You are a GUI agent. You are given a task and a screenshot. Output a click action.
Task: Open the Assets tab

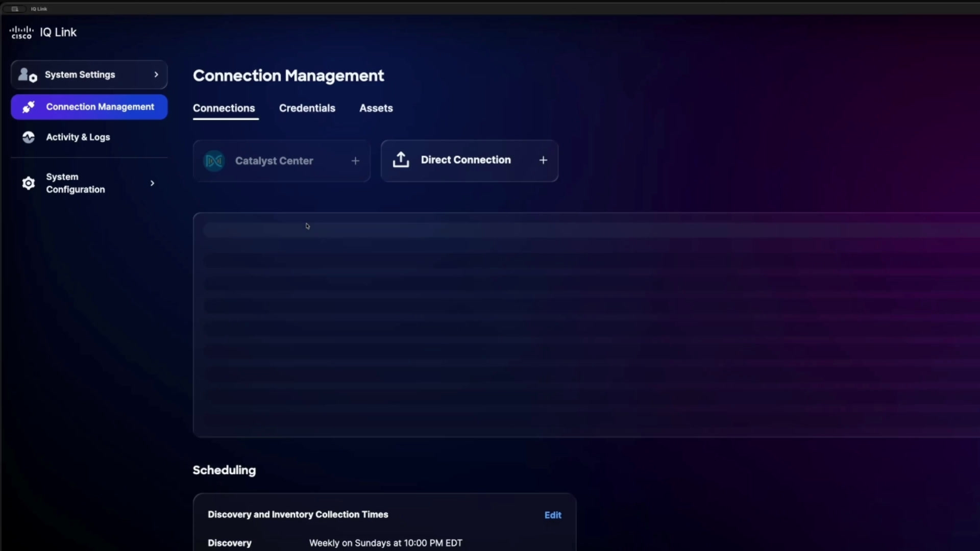point(376,108)
